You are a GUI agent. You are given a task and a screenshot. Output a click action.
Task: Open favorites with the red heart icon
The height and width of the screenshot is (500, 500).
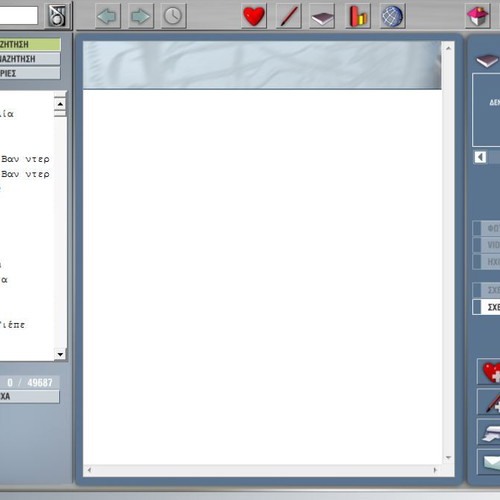254,16
